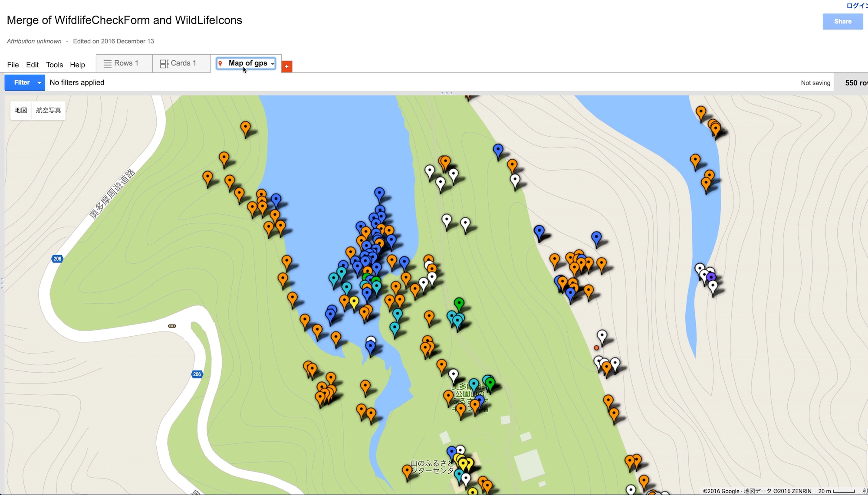Click the Share button
Screen dimensions: 868x495
842,21
